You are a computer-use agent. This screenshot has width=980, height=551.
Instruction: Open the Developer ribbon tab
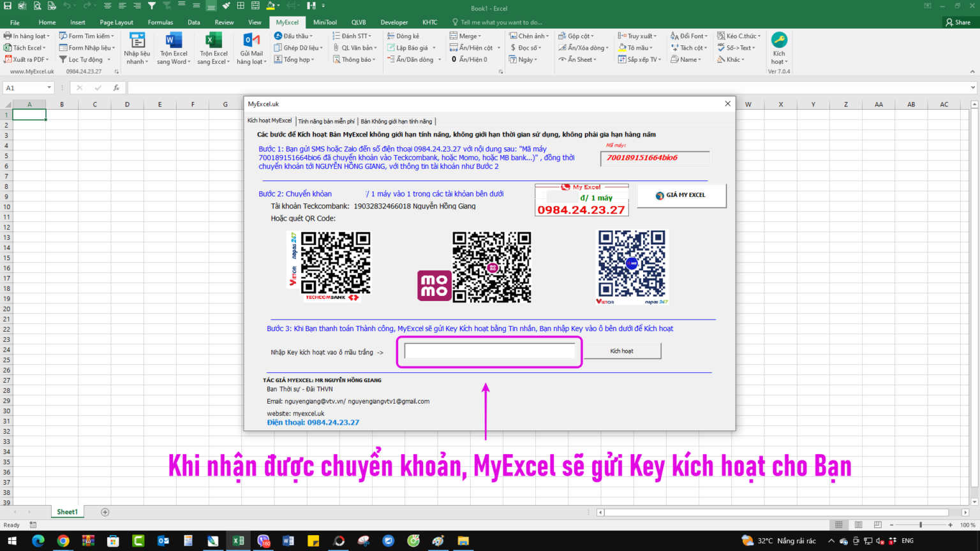(x=394, y=21)
